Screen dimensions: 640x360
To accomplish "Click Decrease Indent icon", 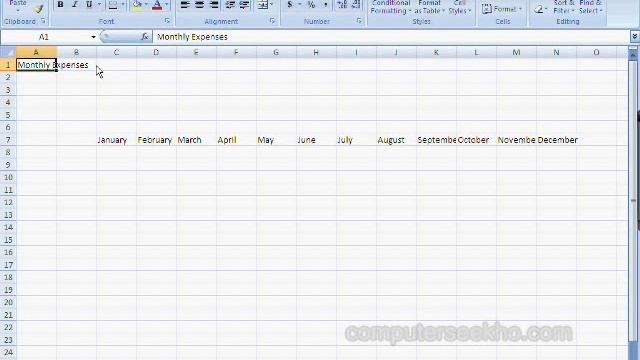I will pos(230,4).
